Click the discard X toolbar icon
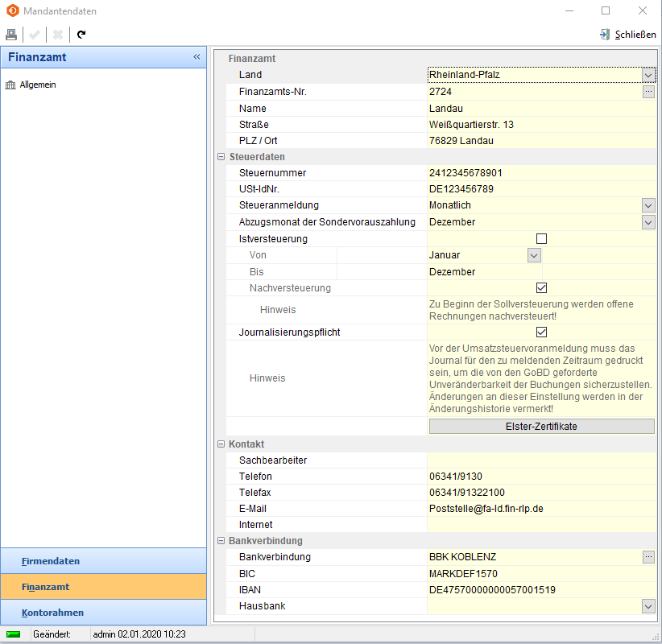Image resolution: width=662 pixels, height=644 pixels. 58,35
